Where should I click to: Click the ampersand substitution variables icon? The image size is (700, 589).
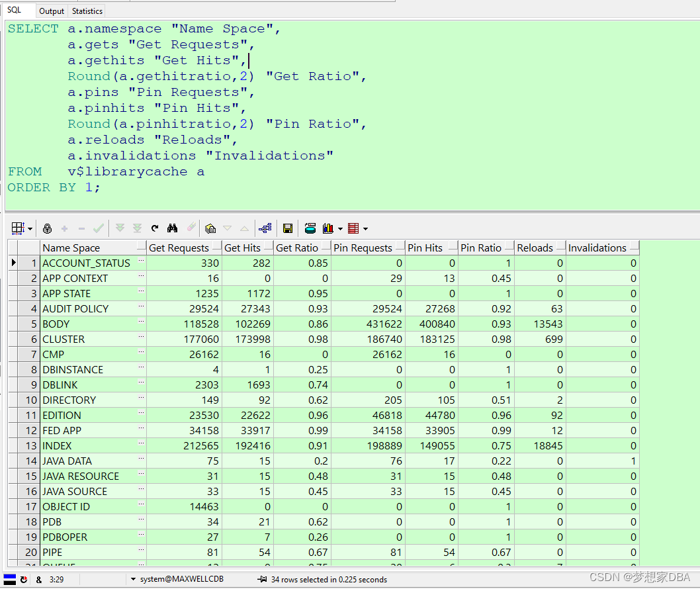(39, 580)
